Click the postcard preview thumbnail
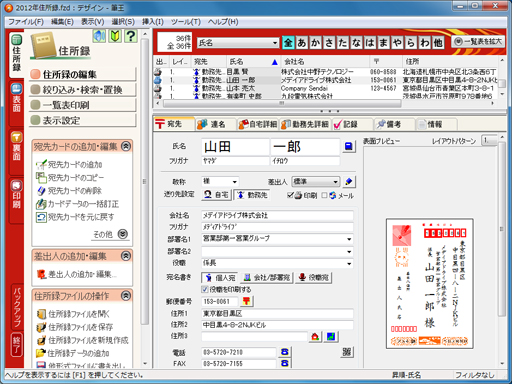512x384 pixels. click(x=430, y=284)
